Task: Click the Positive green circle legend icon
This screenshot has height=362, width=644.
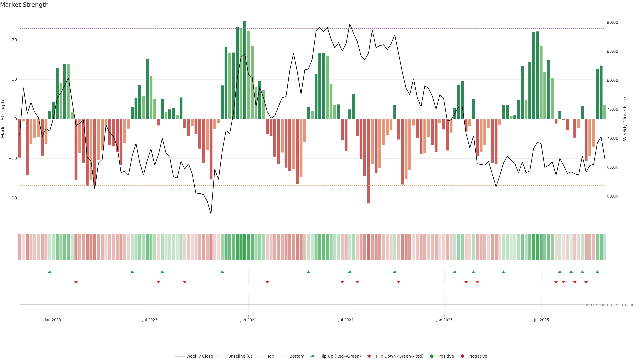Action: point(432,356)
